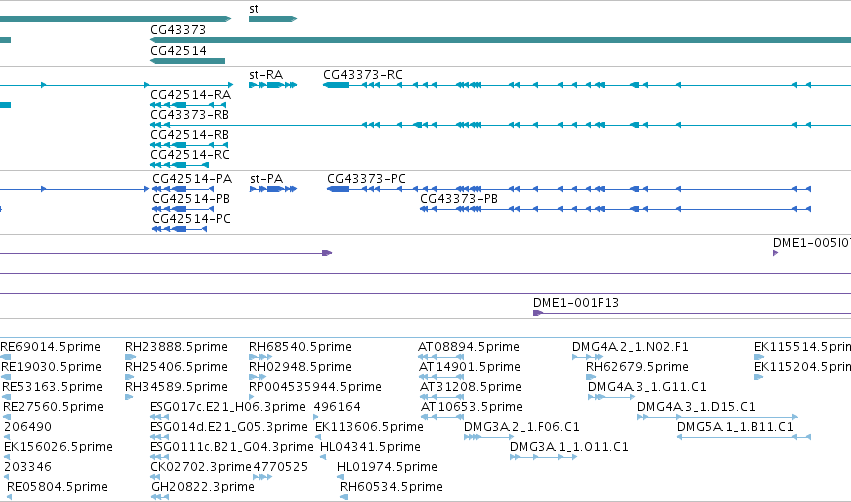Click the CG43373-PB protein label

pos(459,199)
